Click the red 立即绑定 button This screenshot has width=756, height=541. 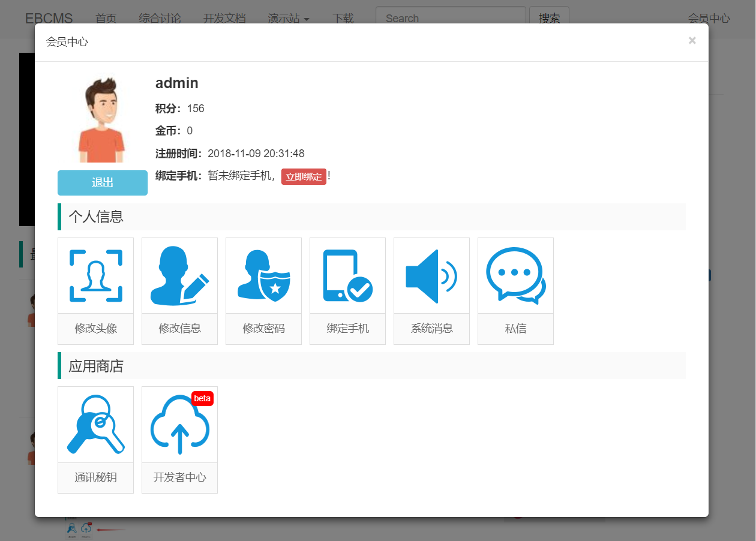click(304, 176)
